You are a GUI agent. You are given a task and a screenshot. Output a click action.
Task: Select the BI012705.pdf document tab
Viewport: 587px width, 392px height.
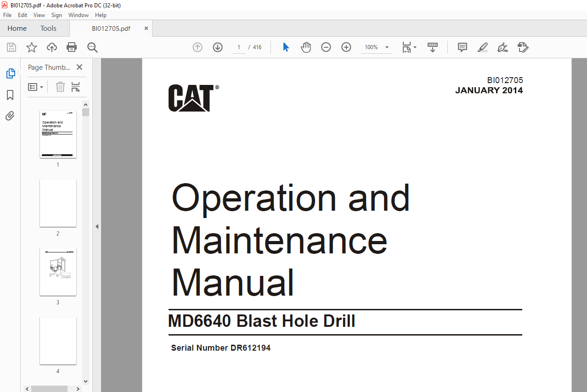click(111, 28)
